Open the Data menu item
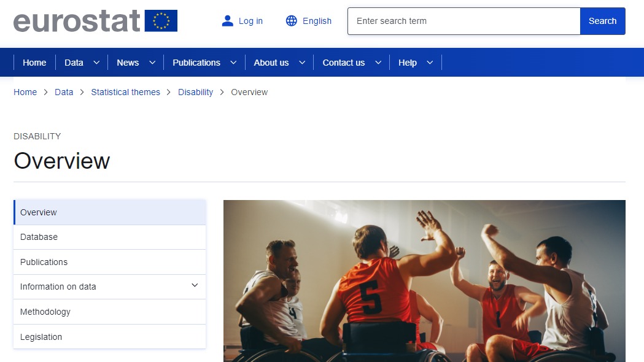644x362 pixels. click(x=74, y=63)
